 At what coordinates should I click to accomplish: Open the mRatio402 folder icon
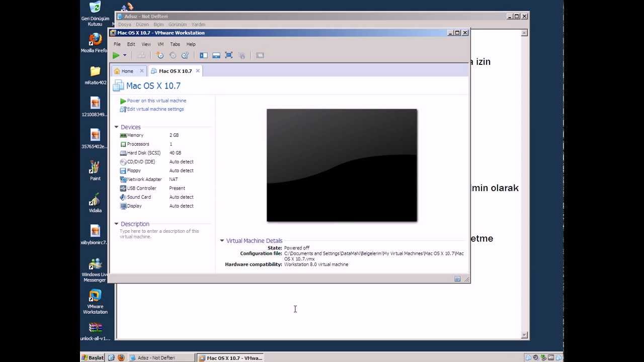click(x=95, y=75)
